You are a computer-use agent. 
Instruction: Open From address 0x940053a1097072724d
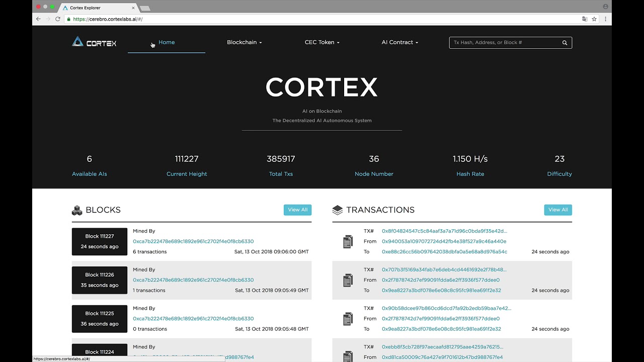click(x=444, y=241)
